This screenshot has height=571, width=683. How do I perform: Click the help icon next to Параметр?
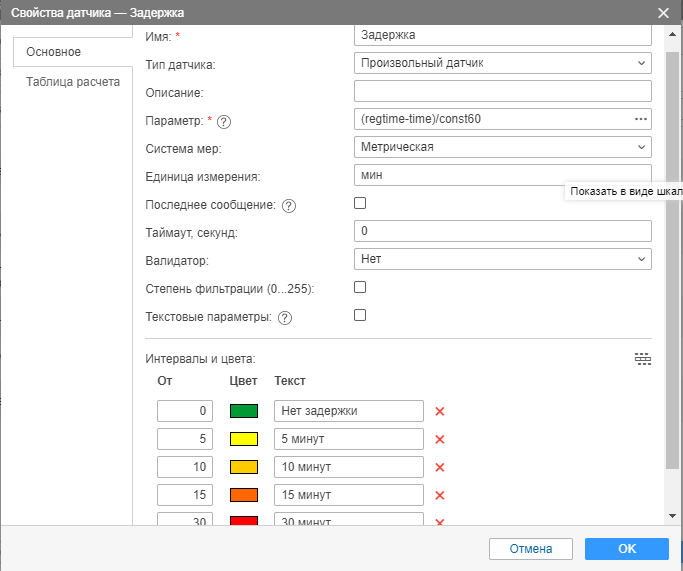[x=224, y=122]
